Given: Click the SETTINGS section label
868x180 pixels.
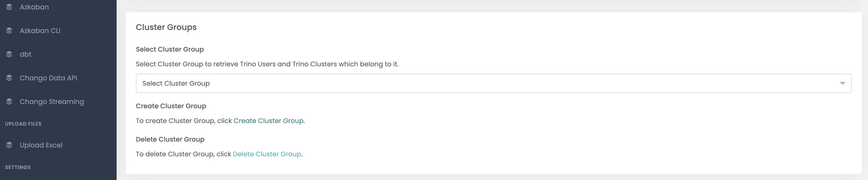Looking at the screenshot, I should click(x=18, y=167).
